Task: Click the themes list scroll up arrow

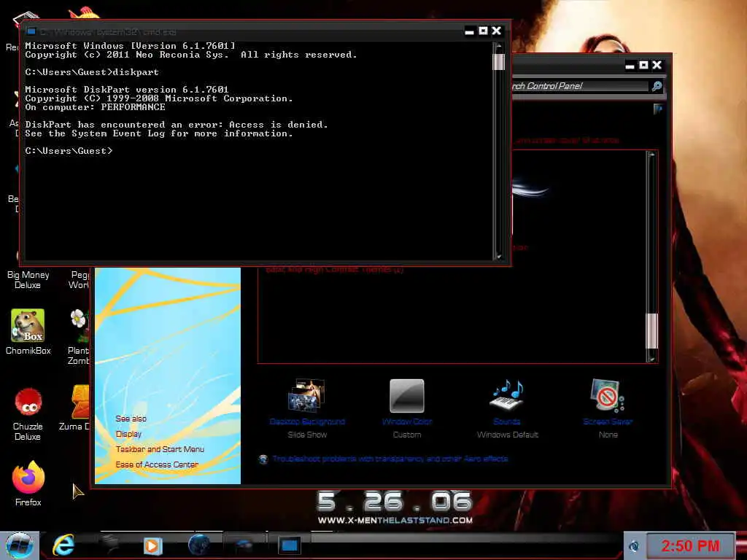Action: (651, 155)
